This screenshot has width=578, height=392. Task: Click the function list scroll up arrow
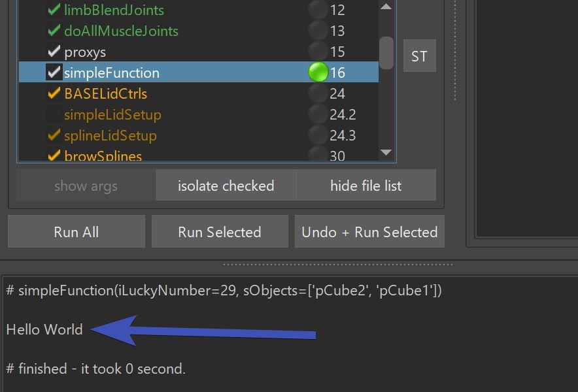point(386,7)
